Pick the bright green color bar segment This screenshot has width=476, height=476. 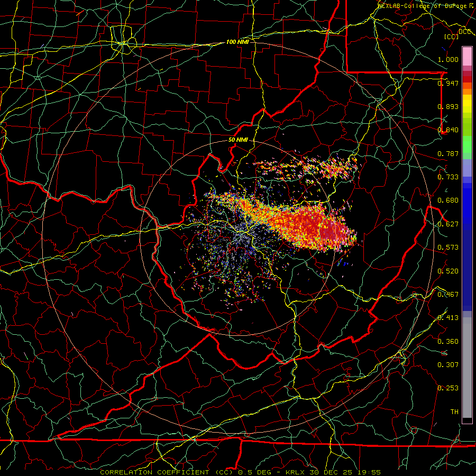click(x=467, y=144)
